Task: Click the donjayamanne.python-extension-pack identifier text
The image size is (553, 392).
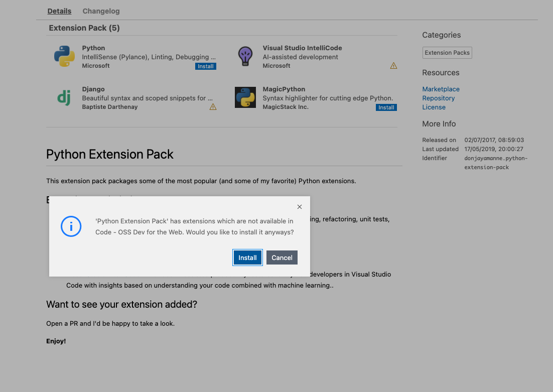Action: click(x=496, y=162)
